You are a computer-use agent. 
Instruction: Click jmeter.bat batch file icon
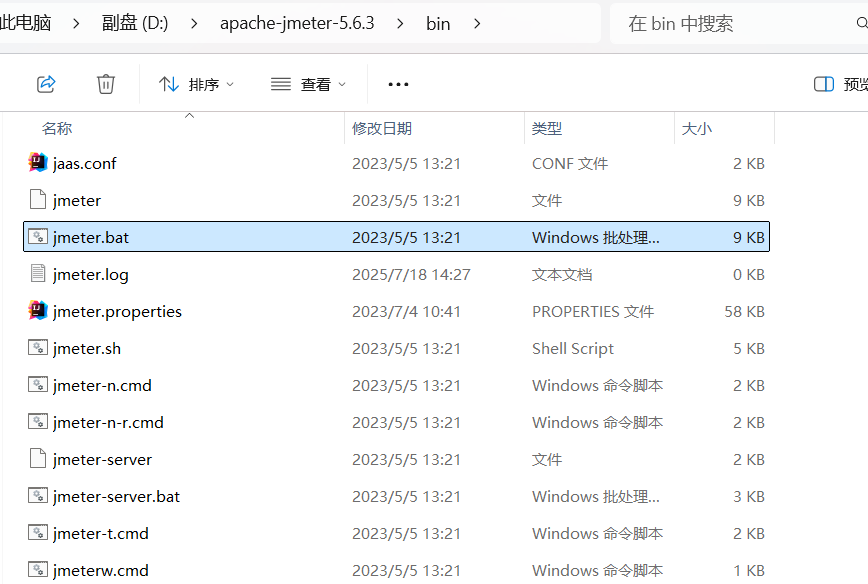pos(38,236)
